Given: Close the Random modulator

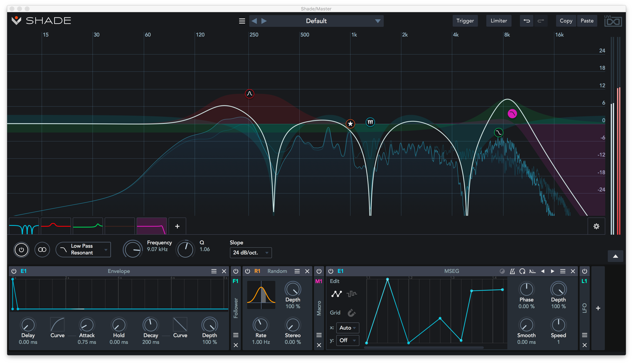Looking at the screenshot, I should pyautogui.click(x=307, y=271).
